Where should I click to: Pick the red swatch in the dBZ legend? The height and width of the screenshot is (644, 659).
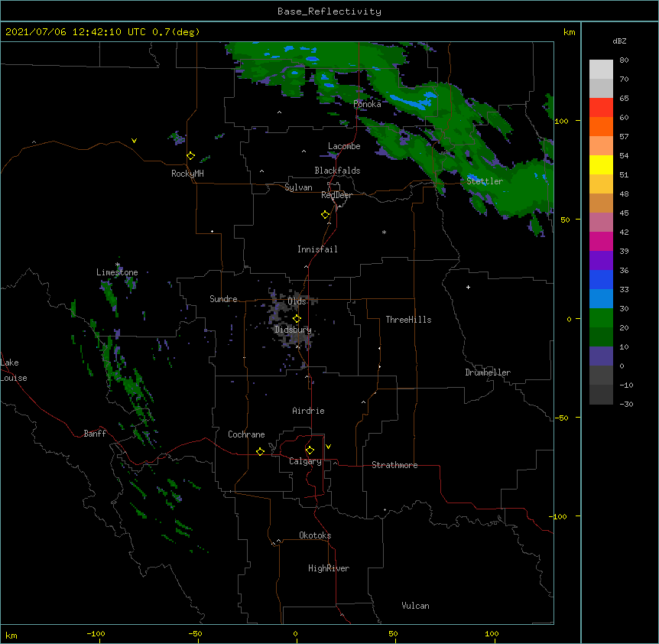[601, 108]
